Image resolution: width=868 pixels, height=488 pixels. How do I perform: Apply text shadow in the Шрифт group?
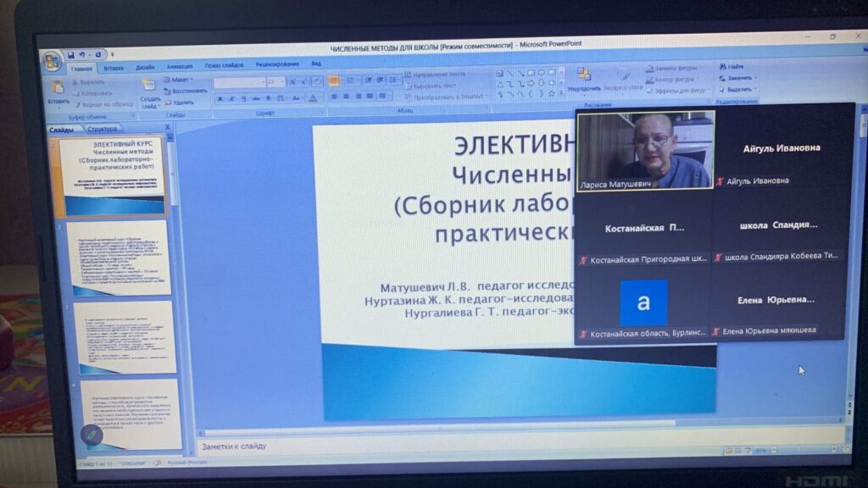pyautogui.click(x=269, y=98)
